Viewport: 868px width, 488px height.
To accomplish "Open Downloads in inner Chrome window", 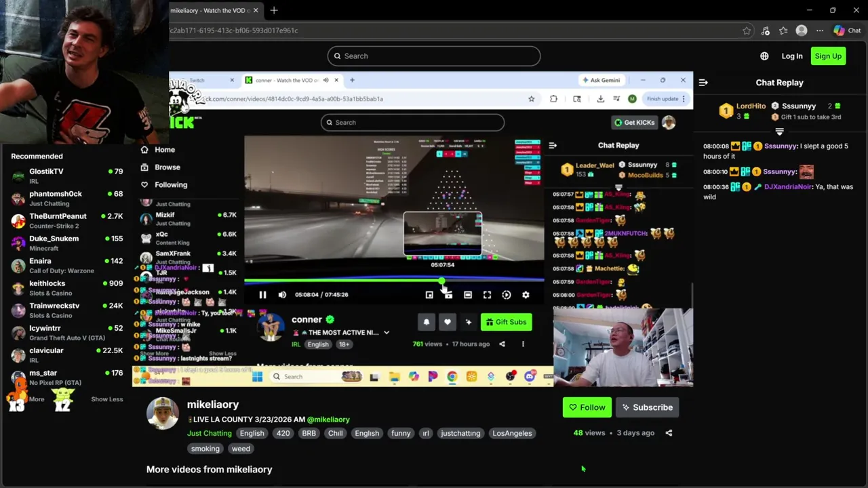I will [600, 99].
